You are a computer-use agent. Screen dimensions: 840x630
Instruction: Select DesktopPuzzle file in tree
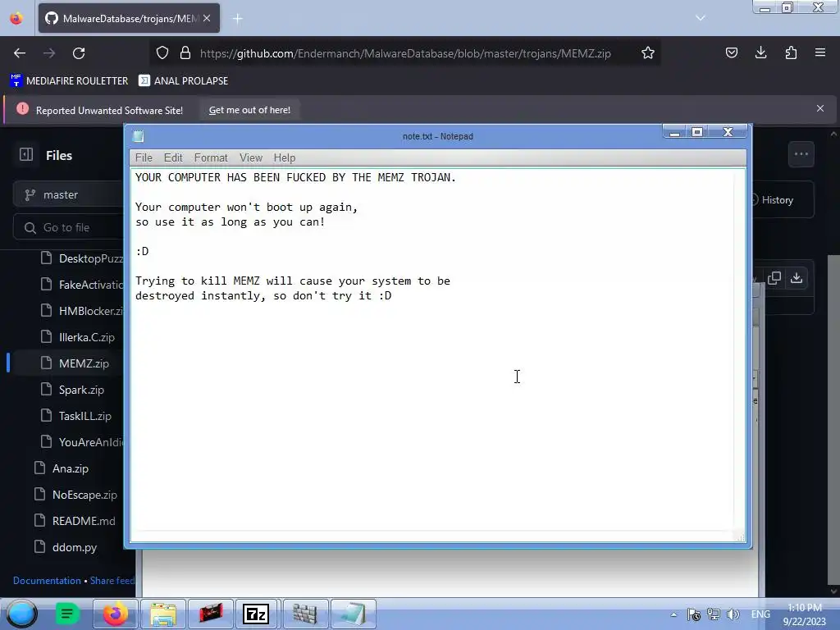tap(83, 258)
